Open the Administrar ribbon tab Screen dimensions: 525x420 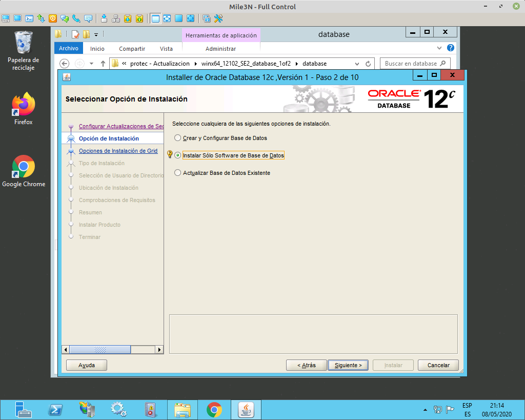(x=221, y=48)
